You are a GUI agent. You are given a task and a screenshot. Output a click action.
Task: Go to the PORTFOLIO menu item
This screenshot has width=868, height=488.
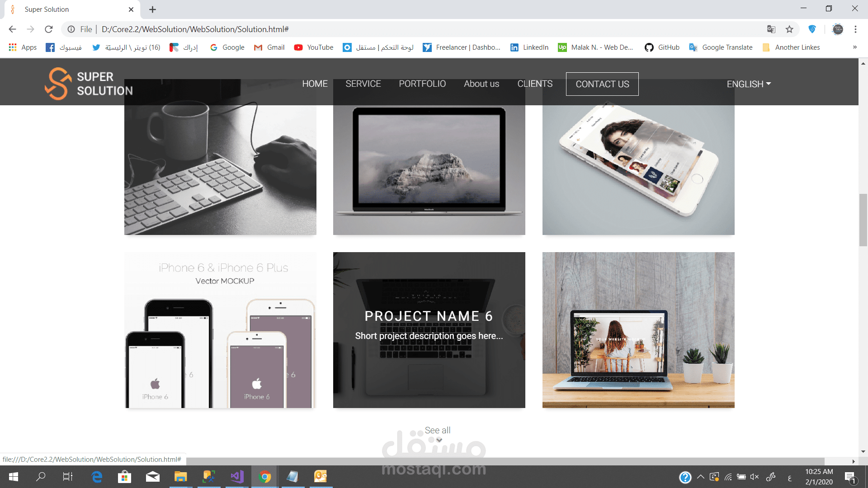(x=422, y=84)
